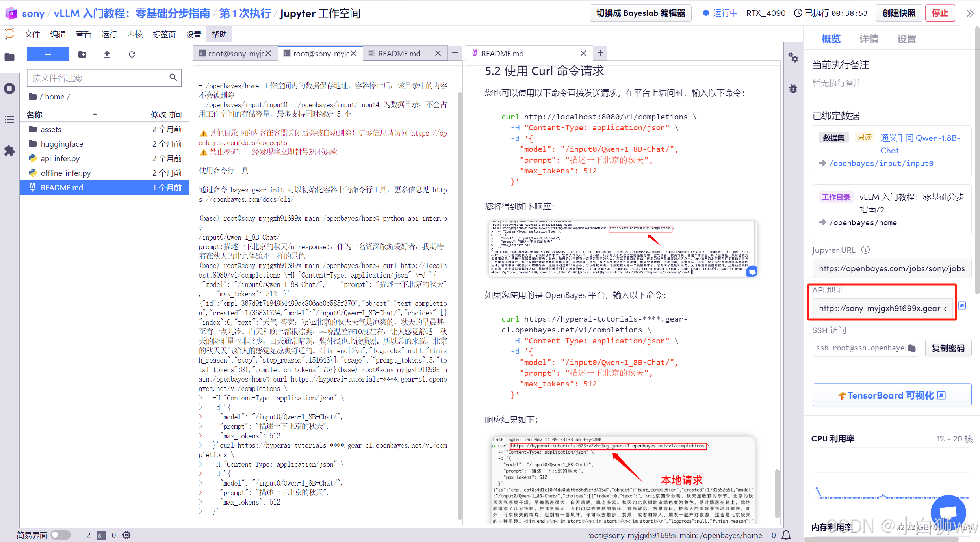The image size is (980, 542).
Task: Open the running terminals and kernels sidebar
Action: [9, 88]
